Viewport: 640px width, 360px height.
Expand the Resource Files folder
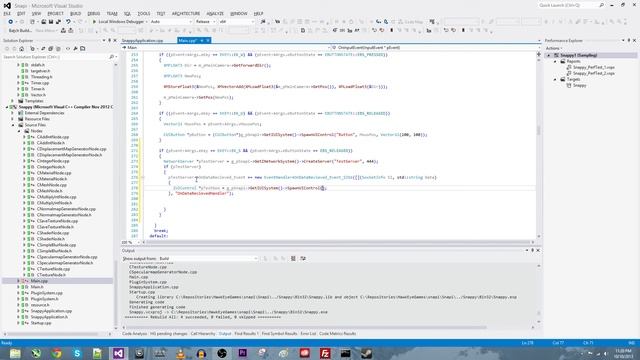point(13,119)
